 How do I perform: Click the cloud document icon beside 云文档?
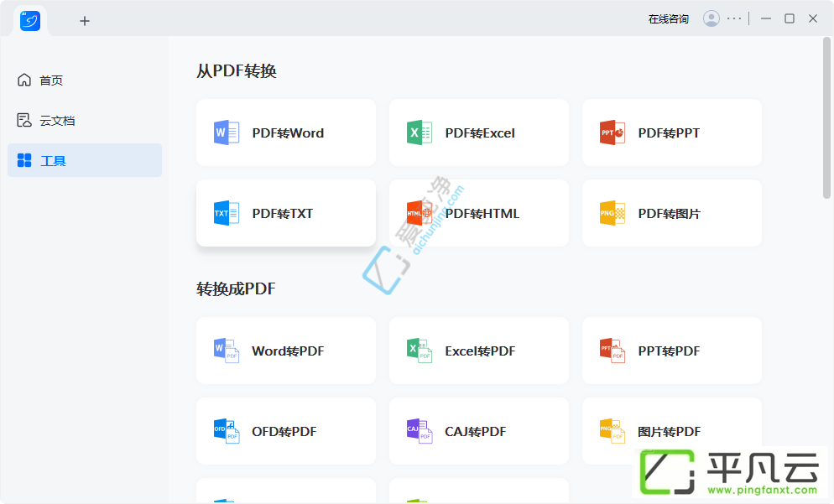pyautogui.click(x=24, y=120)
